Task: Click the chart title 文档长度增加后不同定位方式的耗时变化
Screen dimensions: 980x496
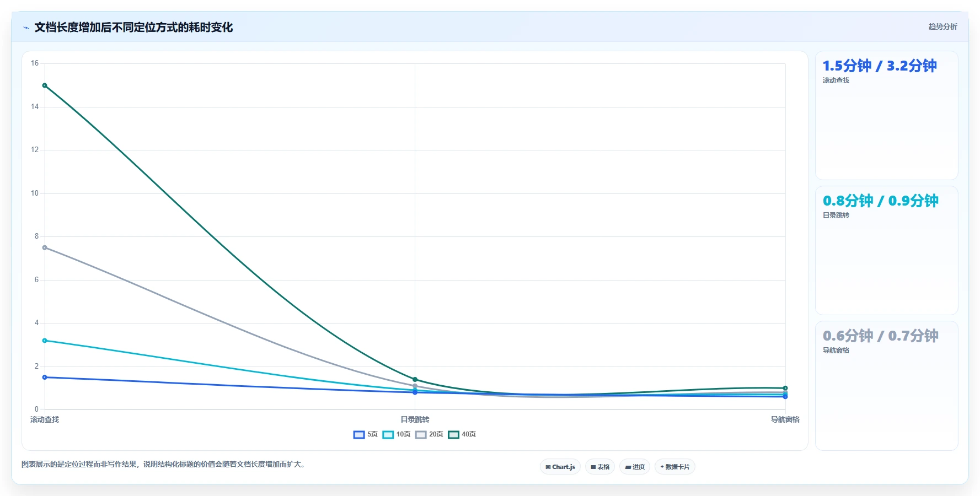Action: coord(133,28)
